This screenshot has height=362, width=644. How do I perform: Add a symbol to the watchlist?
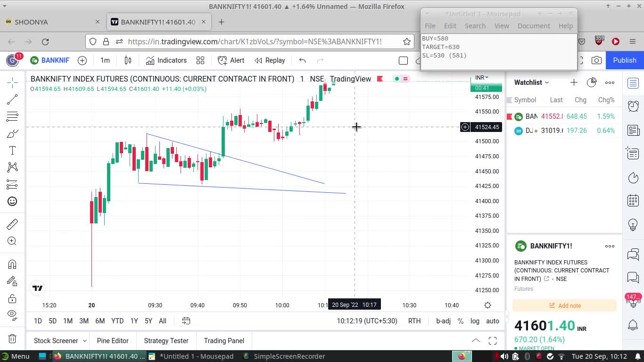(574, 82)
